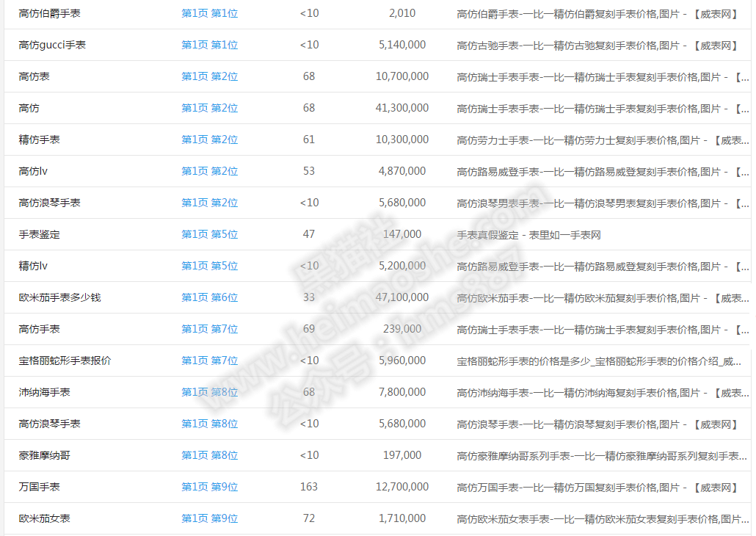The image size is (756, 536).
Task: Open the ranking link in the 高仿伯爵手表 row
Action: tap(210, 13)
